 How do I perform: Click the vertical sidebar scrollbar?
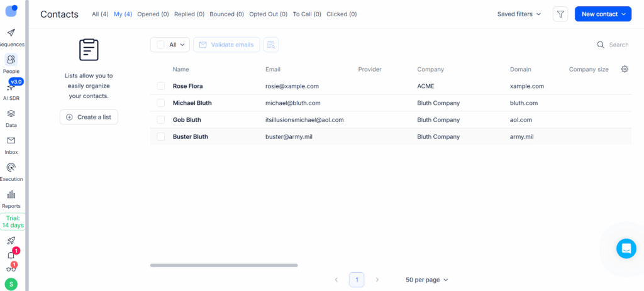pos(27,145)
